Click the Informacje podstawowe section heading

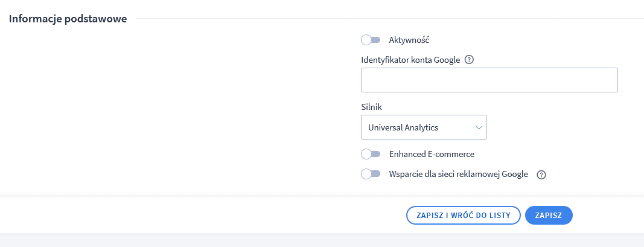(x=68, y=19)
